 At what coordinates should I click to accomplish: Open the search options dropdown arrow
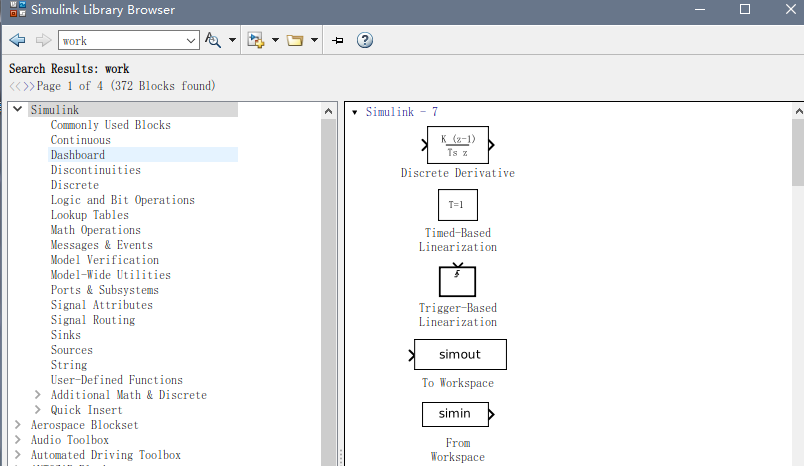pos(232,40)
